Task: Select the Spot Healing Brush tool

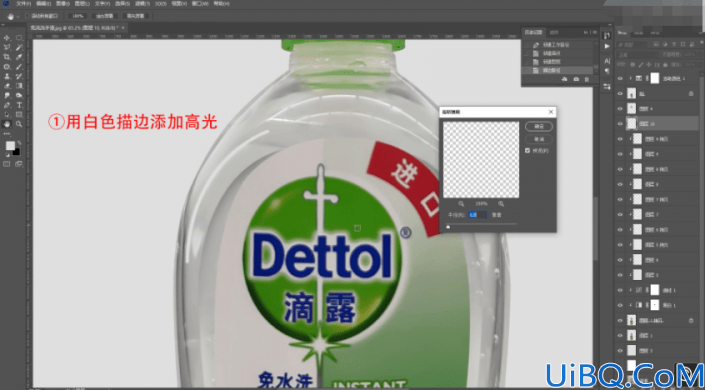Action: pos(7,67)
